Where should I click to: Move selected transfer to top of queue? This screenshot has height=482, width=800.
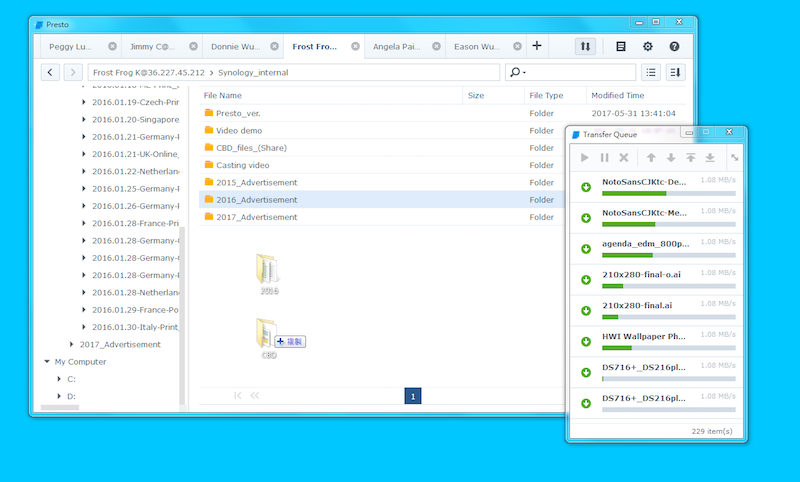click(x=690, y=158)
